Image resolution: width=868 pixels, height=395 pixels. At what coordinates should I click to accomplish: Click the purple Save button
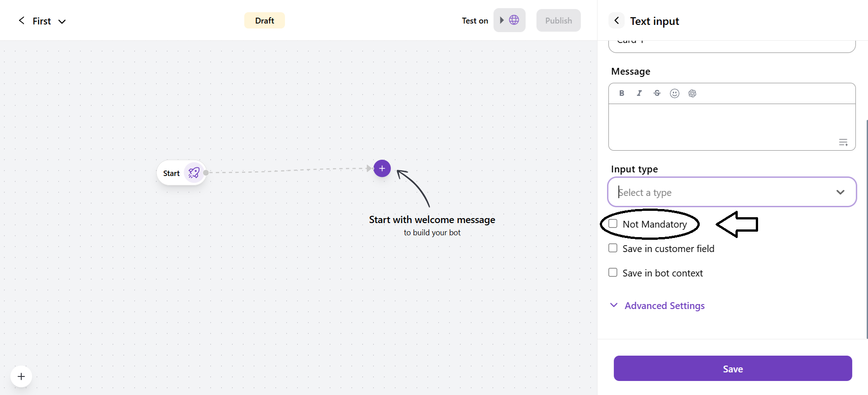pyautogui.click(x=732, y=368)
